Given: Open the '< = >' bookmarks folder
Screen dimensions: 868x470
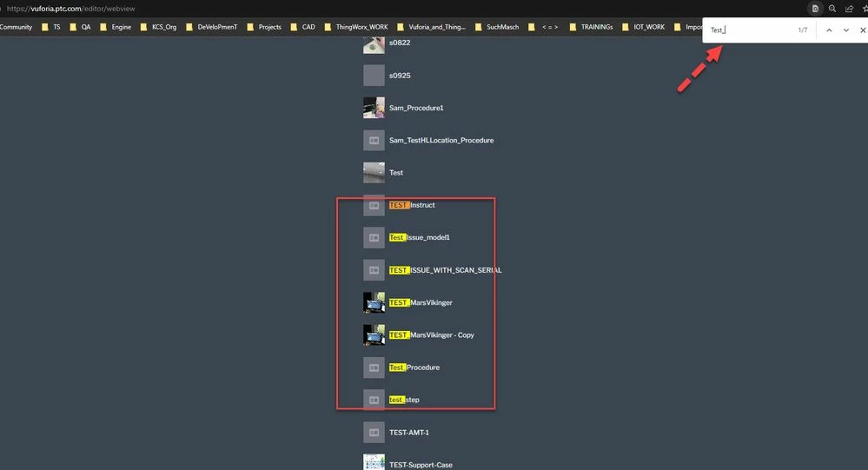Looking at the screenshot, I should (x=544, y=27).
